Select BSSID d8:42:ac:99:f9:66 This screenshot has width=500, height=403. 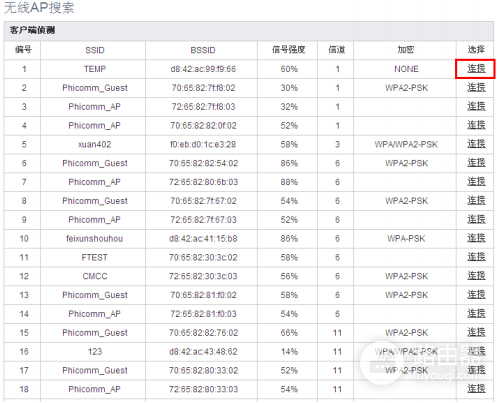pos(203,69)
